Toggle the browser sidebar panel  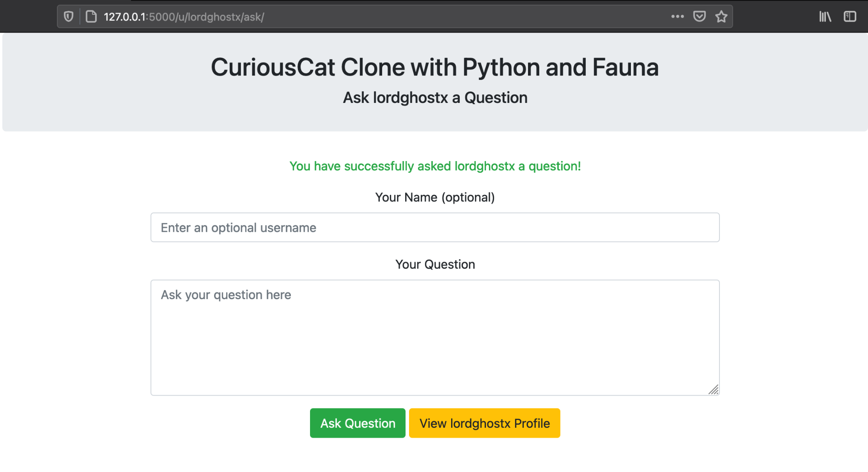[849, 17]
